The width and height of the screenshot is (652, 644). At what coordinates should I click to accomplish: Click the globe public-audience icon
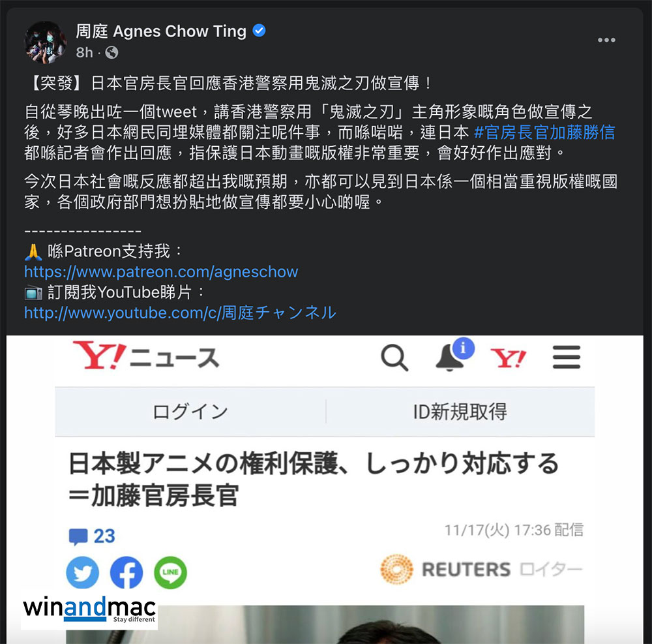(x=111, y=53)
